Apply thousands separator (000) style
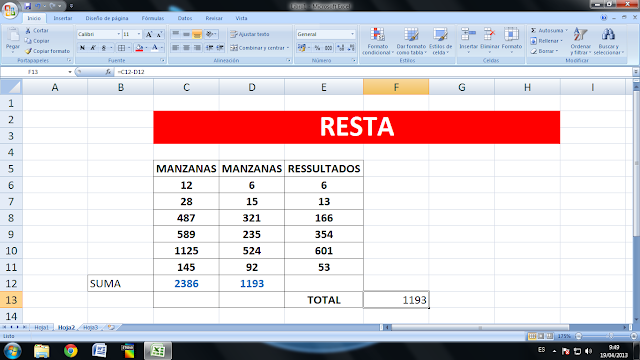The image size is (640, 360). (x=328, y=48)
